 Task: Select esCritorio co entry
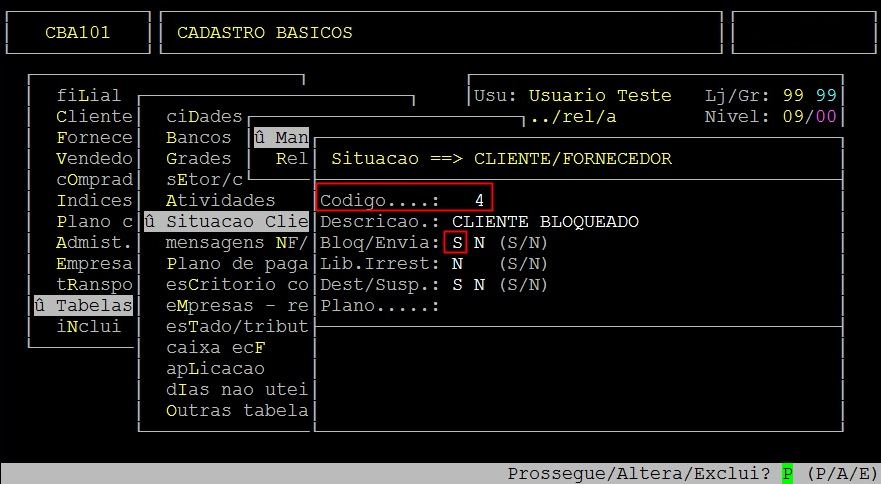237,284
